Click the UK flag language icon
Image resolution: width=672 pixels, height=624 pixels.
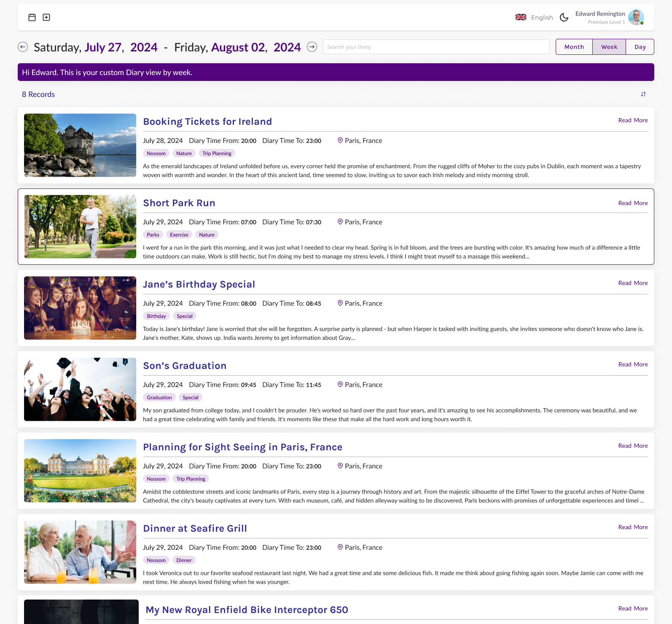521,17
